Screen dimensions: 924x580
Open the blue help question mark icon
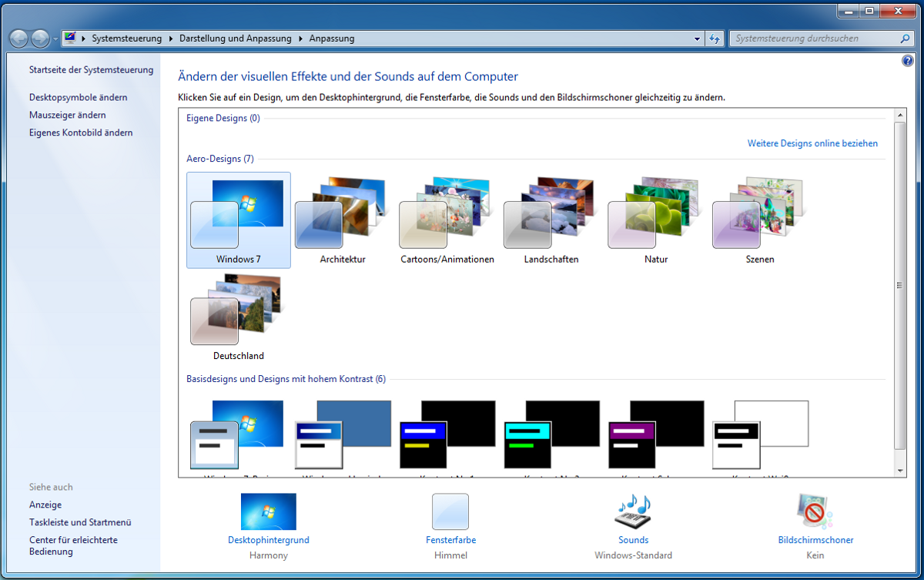(x=907, y=61)
